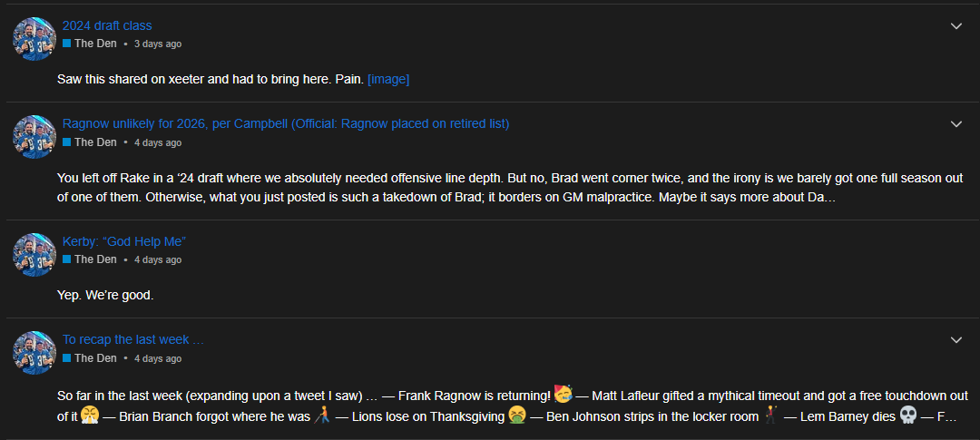The width and height of the screenshot is (980, 440).
Task: Open the "To recap the last week" topic
Action: 132,339
